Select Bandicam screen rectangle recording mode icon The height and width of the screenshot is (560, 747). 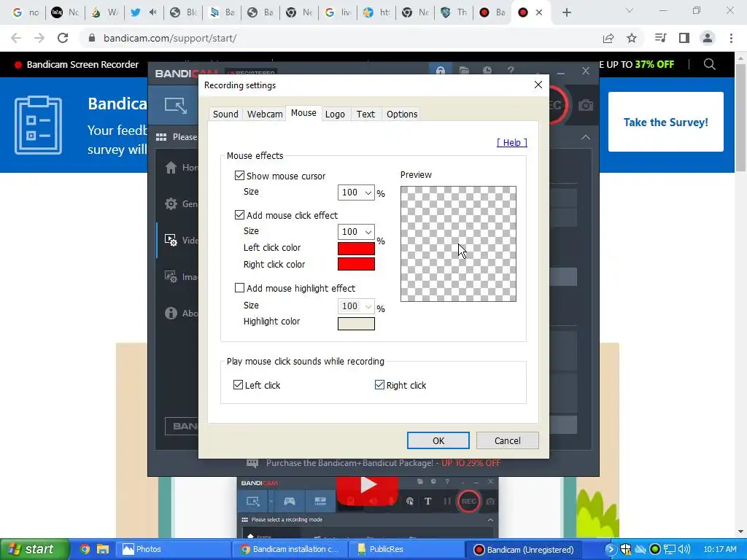pos(175,105)
